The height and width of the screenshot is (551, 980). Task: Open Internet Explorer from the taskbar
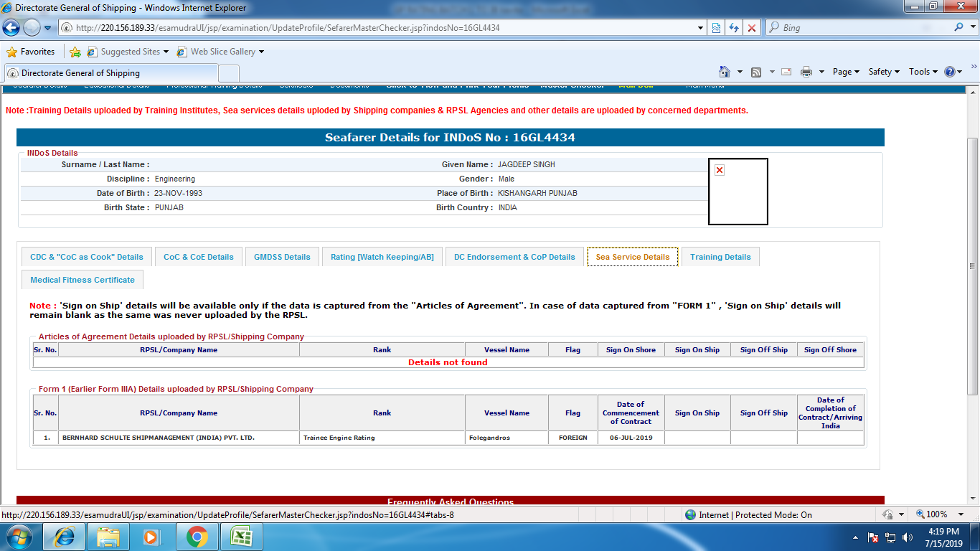[65, 537]
